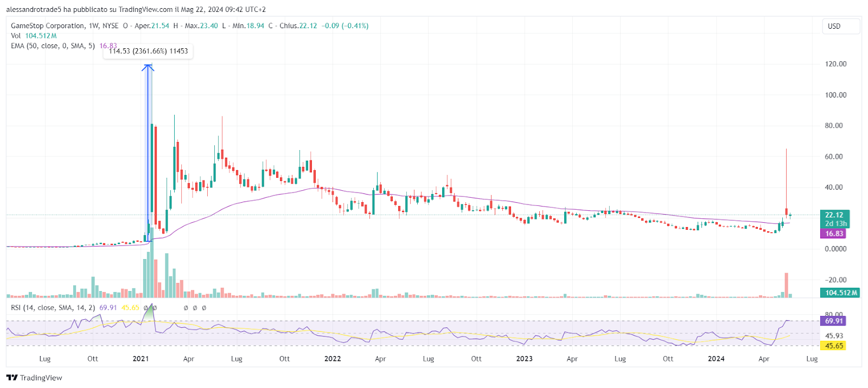Click the 114.53 (2361.66%) 11453 measurement label
The height and width of the screenshot is (388, 868).
tap(148, 51)
